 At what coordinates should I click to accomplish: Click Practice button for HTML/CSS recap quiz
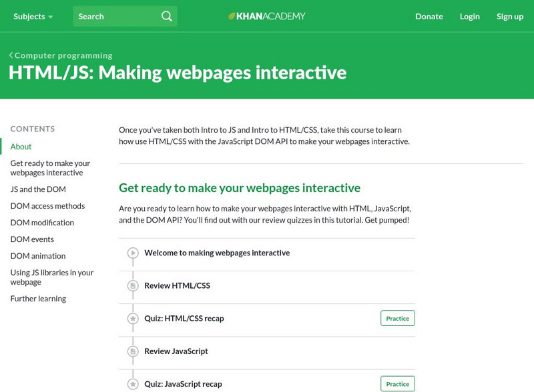(397, 318)
